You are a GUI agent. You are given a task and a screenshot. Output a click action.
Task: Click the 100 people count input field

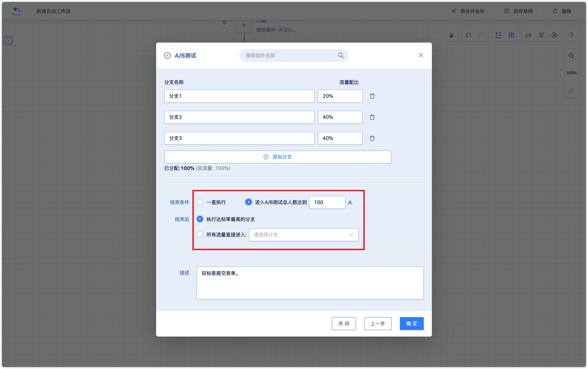[x=327, y=202]
